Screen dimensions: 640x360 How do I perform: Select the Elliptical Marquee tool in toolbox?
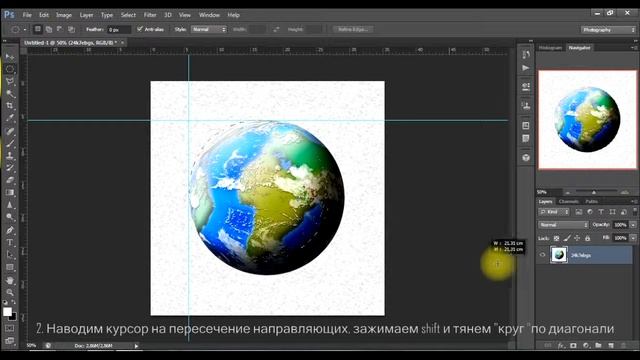pyautogui.click(x=10, y=69)
